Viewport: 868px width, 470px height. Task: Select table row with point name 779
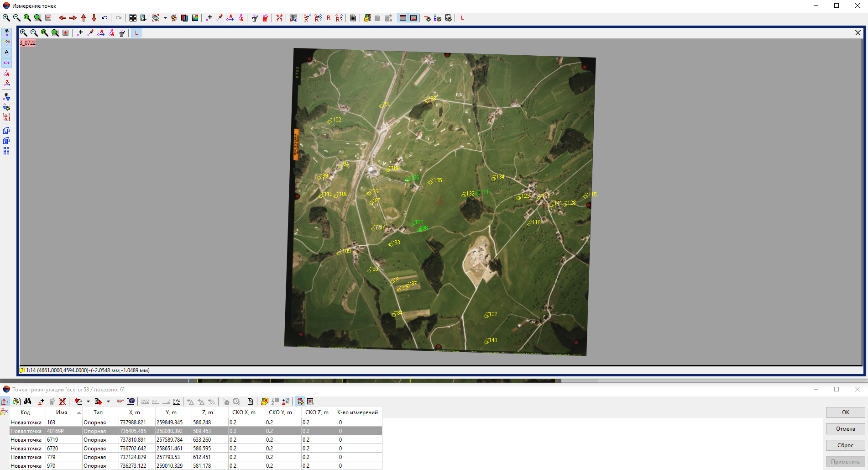coord(196,457)
